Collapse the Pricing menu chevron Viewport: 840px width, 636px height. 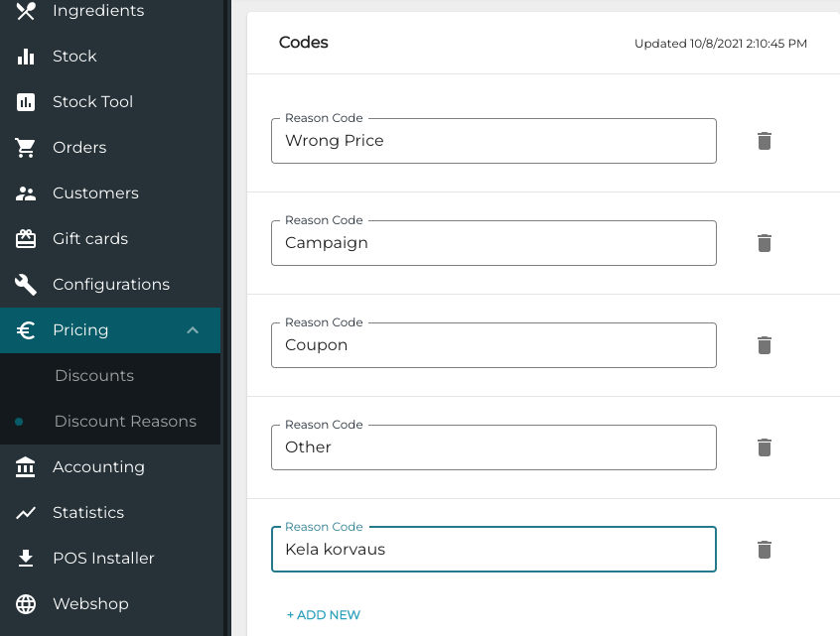pyautogui.click(x=193, y=330)
